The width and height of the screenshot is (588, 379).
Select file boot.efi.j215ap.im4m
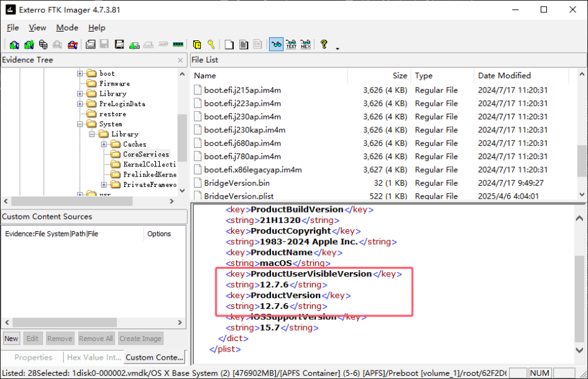242,90
